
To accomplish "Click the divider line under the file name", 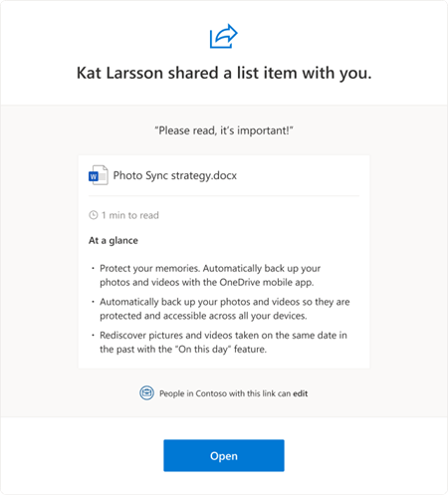I will point(224,196).
